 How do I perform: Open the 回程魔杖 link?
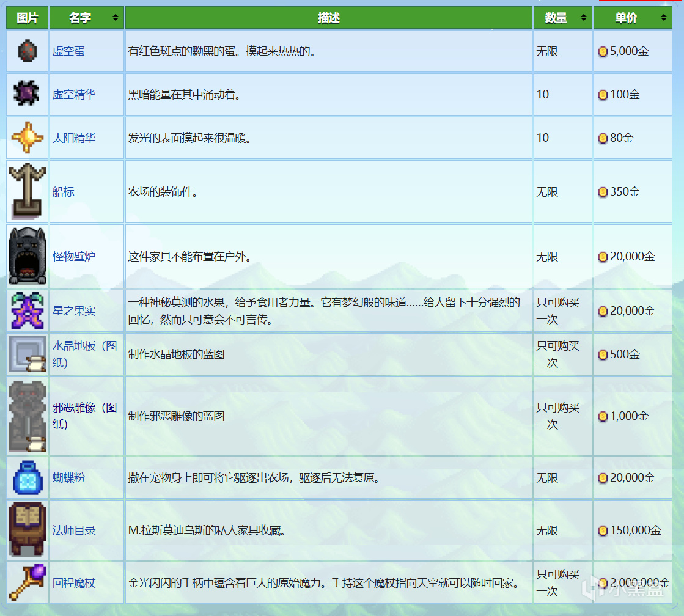click(x=74, y=583)
